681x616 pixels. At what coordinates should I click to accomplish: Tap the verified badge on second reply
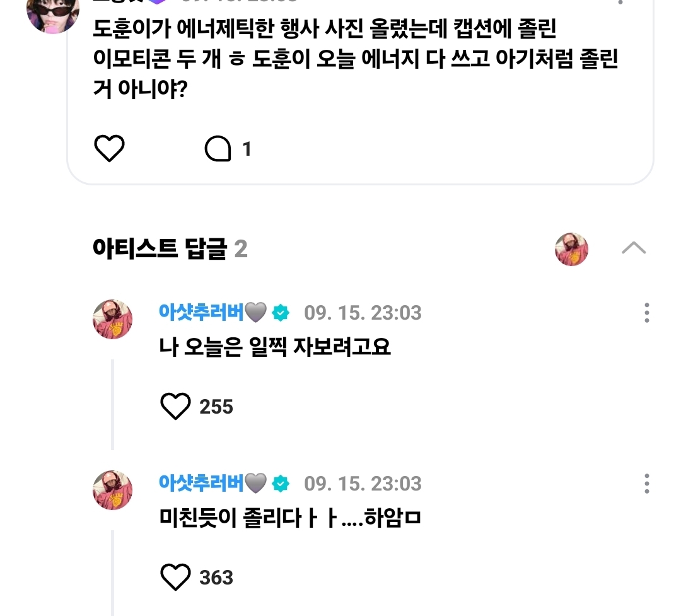pos(281,484)
